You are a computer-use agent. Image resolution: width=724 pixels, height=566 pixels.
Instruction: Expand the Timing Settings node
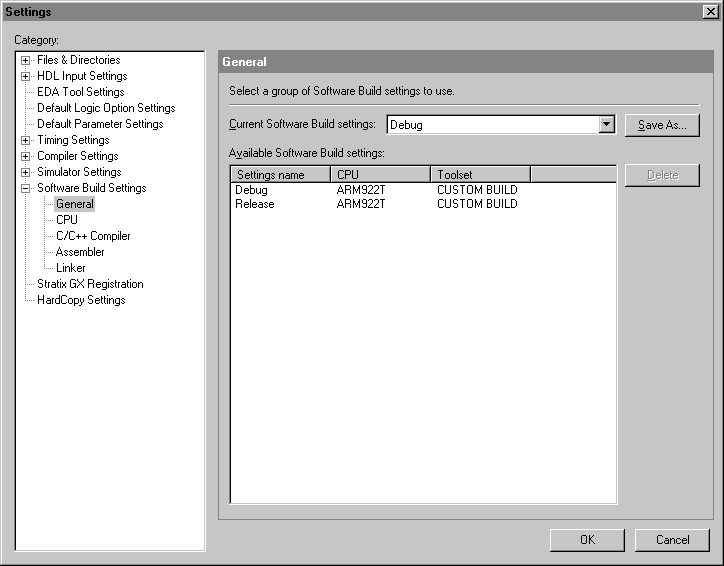(26, 140)
